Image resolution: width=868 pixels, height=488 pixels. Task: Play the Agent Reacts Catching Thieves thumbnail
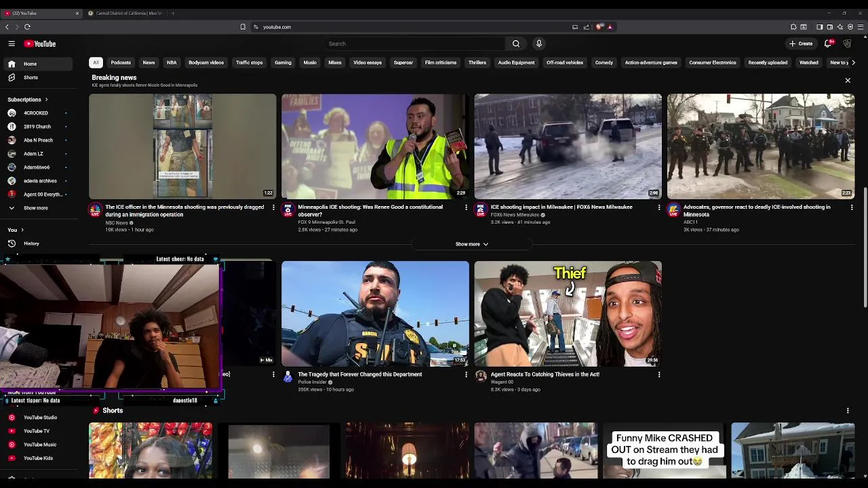(x=568, y=314)
